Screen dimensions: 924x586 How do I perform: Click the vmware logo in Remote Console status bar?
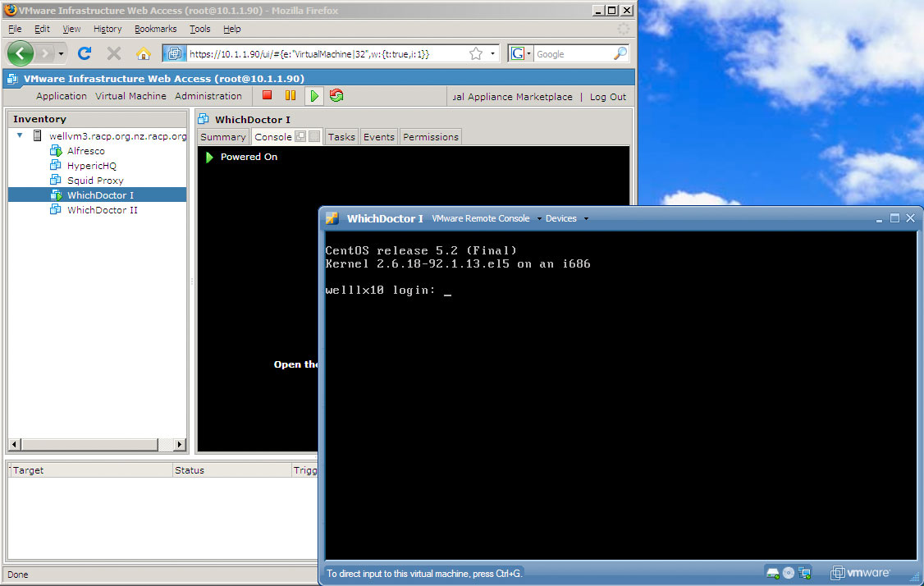click(860, 572)
